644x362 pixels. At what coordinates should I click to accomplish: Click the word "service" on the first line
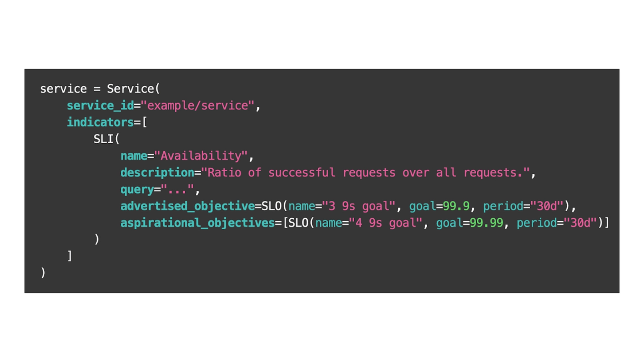tap(63, 89)
